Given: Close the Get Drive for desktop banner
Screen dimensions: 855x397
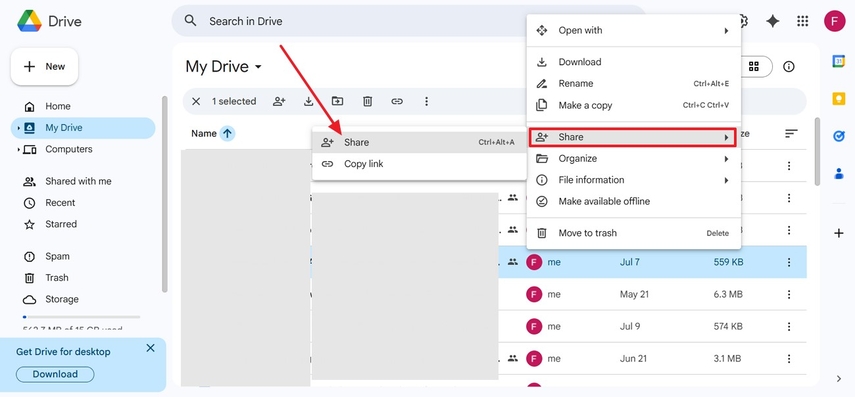Looking at the screenshot, I should (x=150, y=348).
